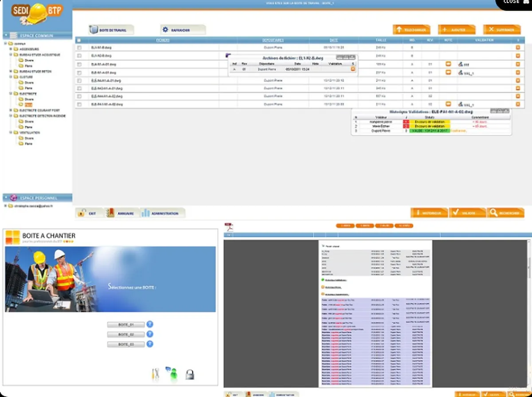The image size is (532, 397).
Task: Sort by the DEPOSITAIRES column header
Action: click(x=273, y=40)
